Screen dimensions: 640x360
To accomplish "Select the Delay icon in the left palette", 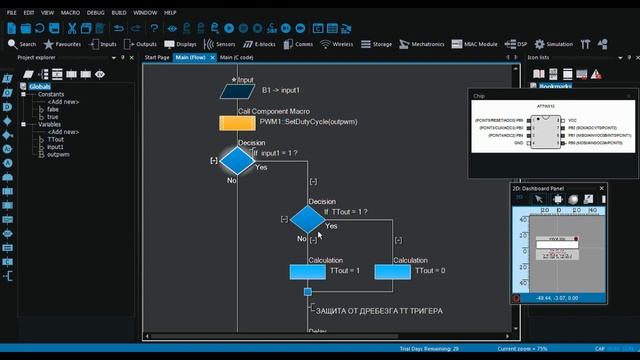I will pyautogui.click(x=7, y=107).
